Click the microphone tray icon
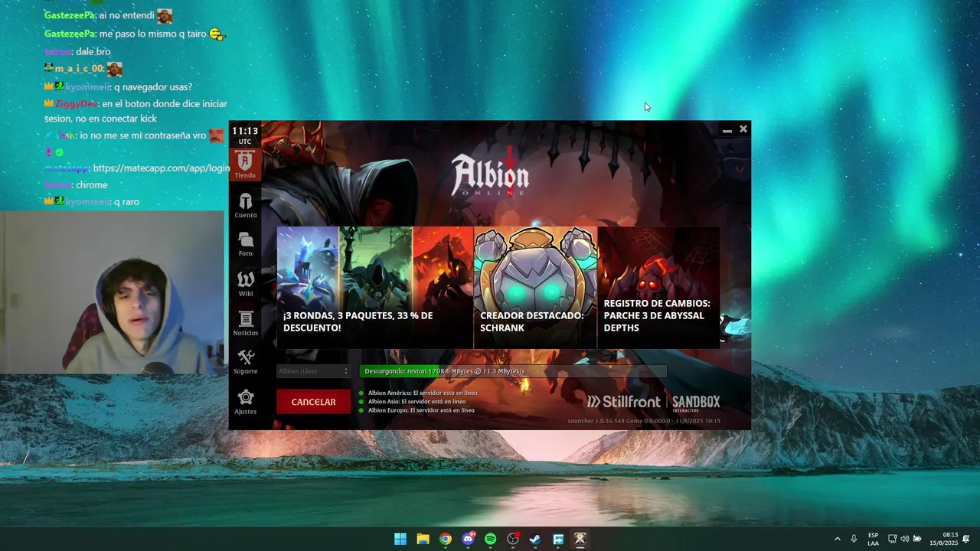 (854, 539)
